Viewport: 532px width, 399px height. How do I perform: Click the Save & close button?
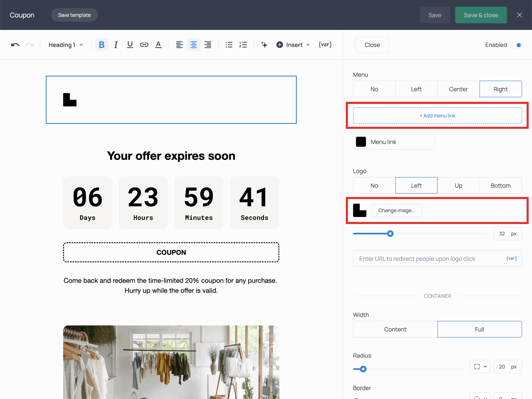[x=481, y=15]
